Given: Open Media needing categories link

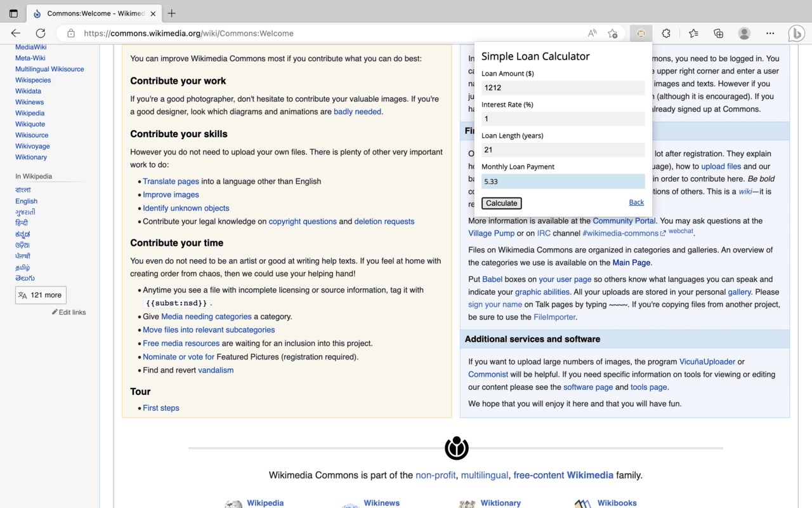Looking at the screenshot, I should click(x=206, y=317).
